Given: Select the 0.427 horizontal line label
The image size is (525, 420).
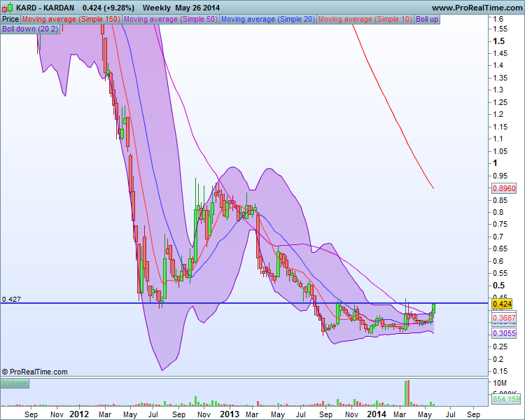Looking at the screenshot, I should (11, 299).
